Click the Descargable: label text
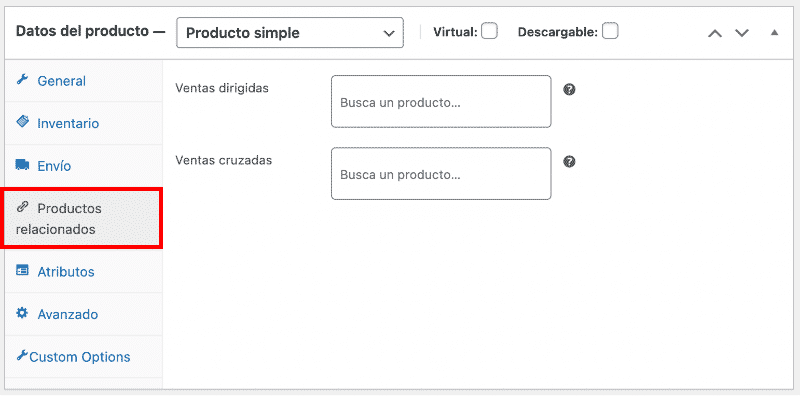 pos(558,32)
